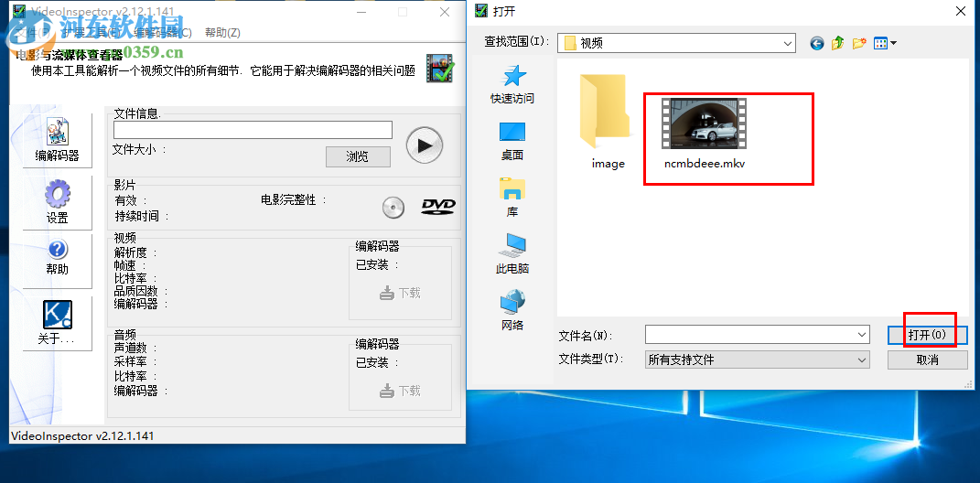Viewport: 980px width, 483px height.
Task: Click the 取消 cancel button
Action: pyautogui.click(x=928, y=360)
